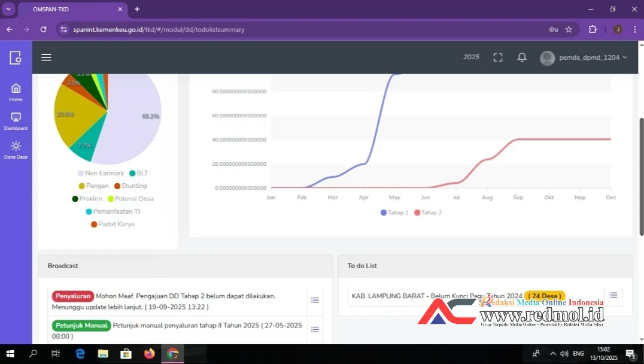This screenshot has width=644, height=364.
Task: Toggle fullscreen mode icon
Action: click(x=497, y=57)
